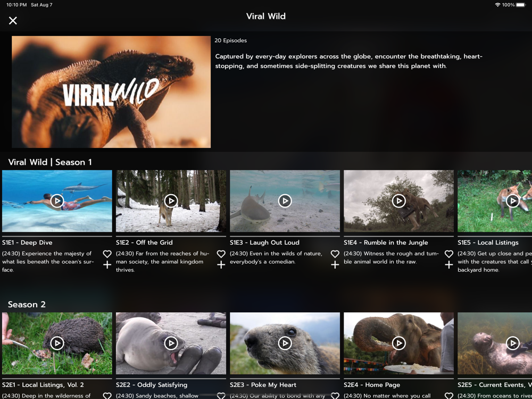
Task: Open S1E3 - Laugh Out Loud title
Action: [264, 243]
